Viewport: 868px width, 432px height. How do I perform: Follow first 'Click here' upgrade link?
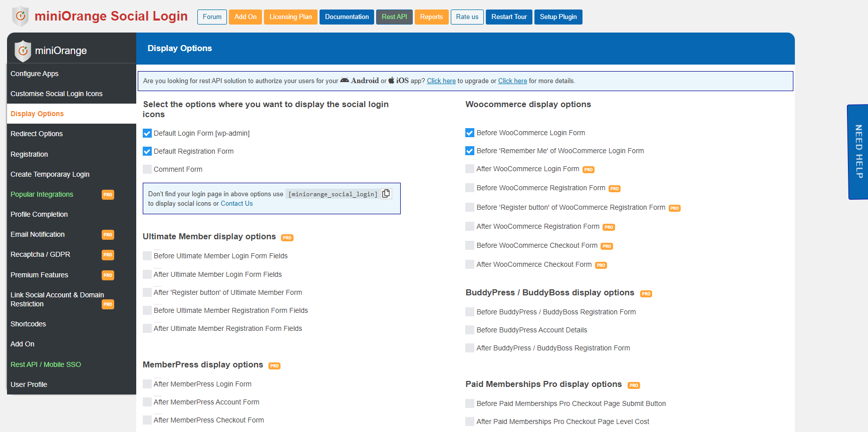point(441,81)
